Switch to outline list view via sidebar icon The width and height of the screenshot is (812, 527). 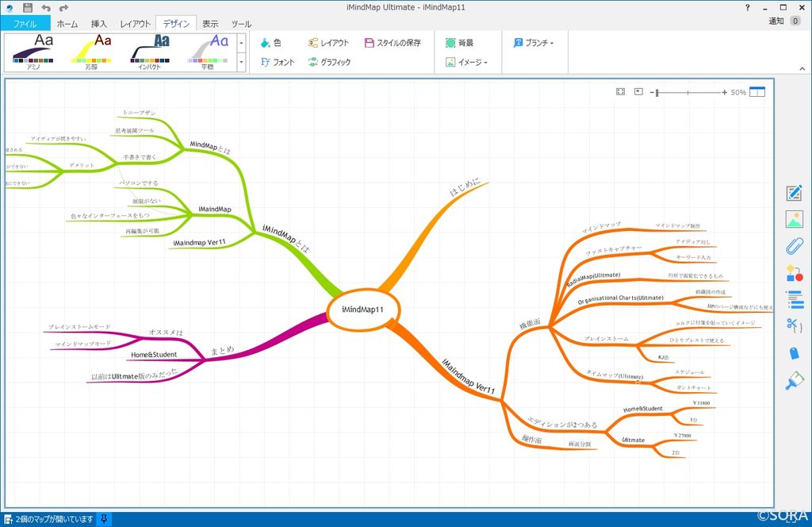coord(793,300)
